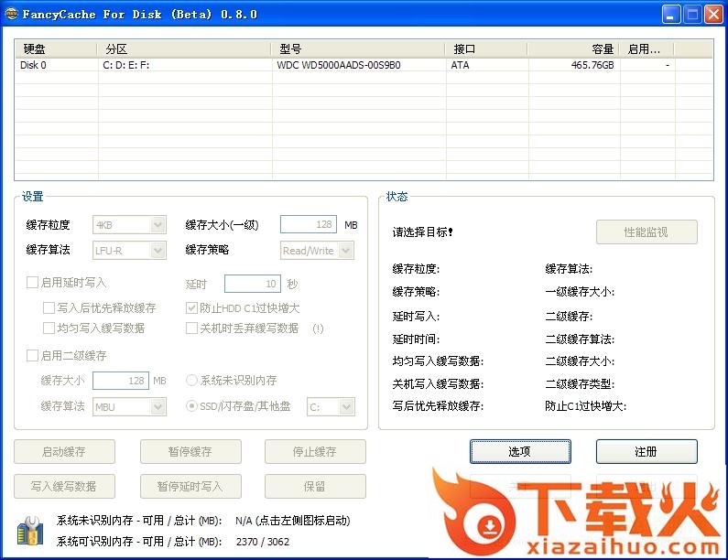
Task: Click the 缓存大小(一级) 128 MB field
Action: (x=309, y=224)
